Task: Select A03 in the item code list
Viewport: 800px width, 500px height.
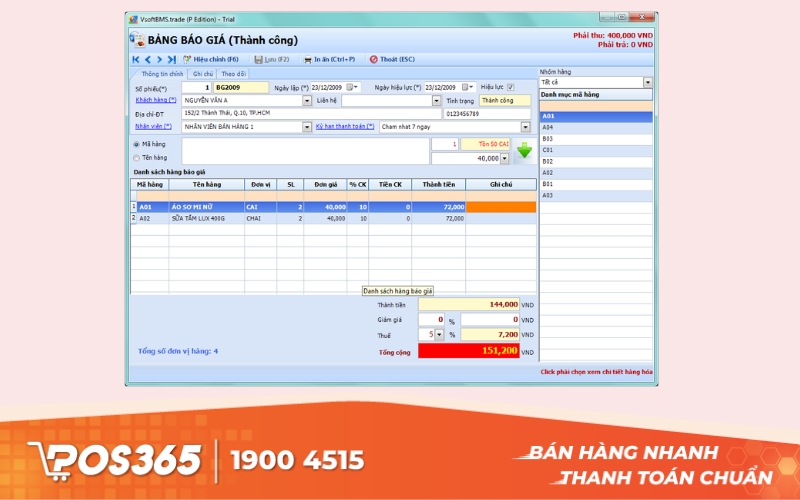Action: [x=596, y=195]
